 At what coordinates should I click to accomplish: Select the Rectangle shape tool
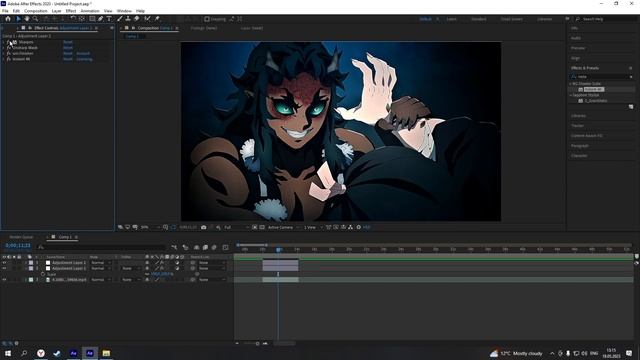[x=92, y=19]
